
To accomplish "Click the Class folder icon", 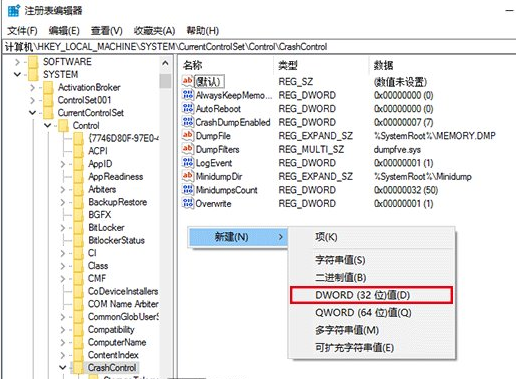I will point(79,266).
